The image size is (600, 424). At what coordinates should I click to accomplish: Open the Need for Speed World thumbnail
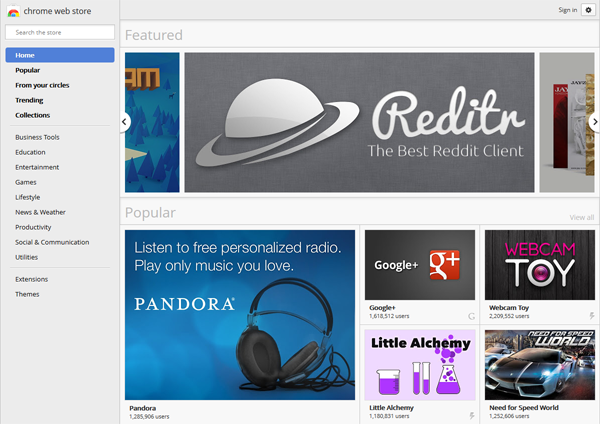[x=540, y=365]
